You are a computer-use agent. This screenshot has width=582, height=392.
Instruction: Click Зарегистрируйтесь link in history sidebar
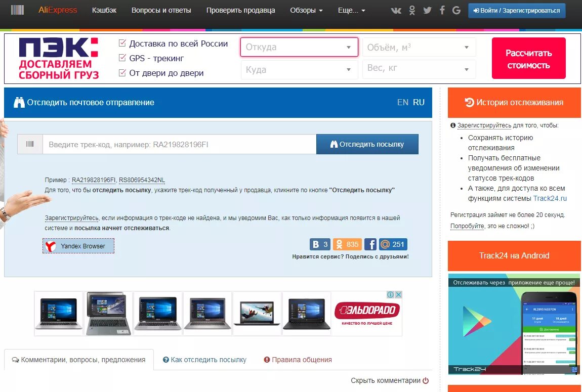pyautogui.click(x=484, y=125)
